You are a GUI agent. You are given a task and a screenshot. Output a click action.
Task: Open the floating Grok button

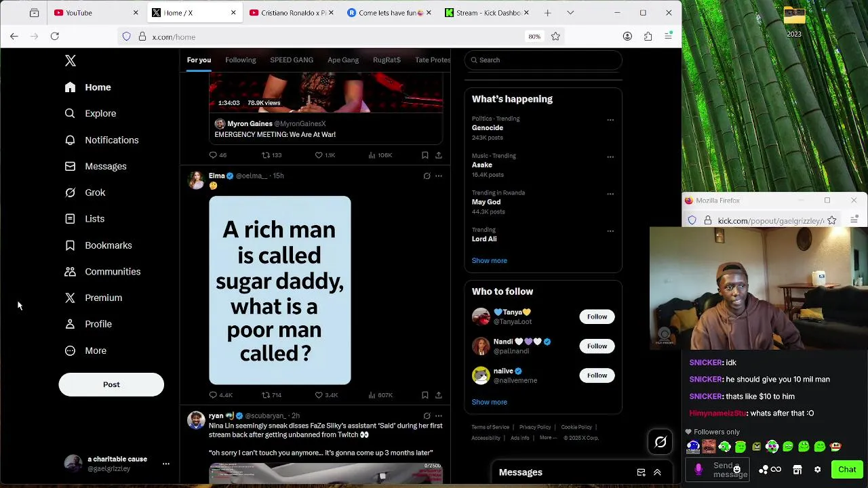660,442
